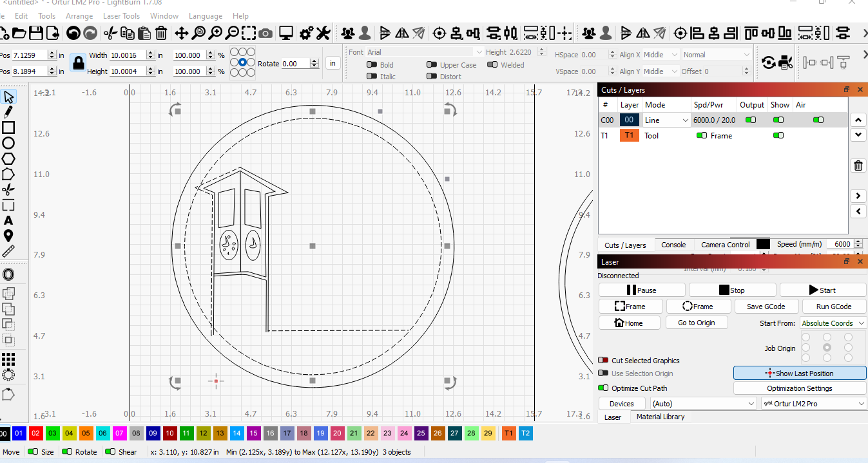The height and width of the screenshot is (463, 868).
Task: Zoom out with the magnifier minus icon
Action: click(x=232, y=33)
